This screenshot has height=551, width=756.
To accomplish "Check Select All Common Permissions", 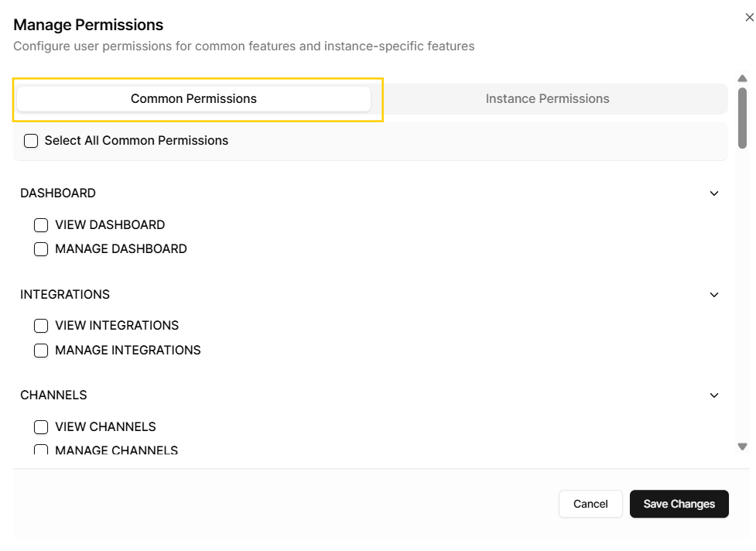I will click(31, 141).
